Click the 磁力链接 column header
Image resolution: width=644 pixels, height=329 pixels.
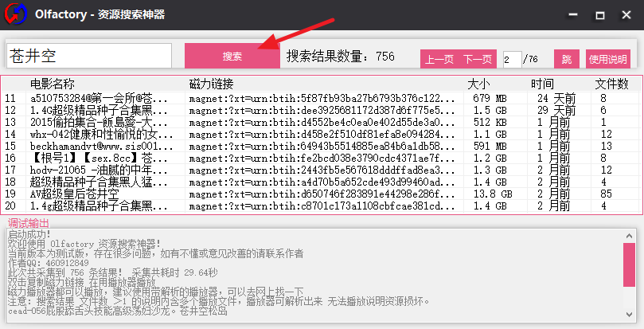212,84
